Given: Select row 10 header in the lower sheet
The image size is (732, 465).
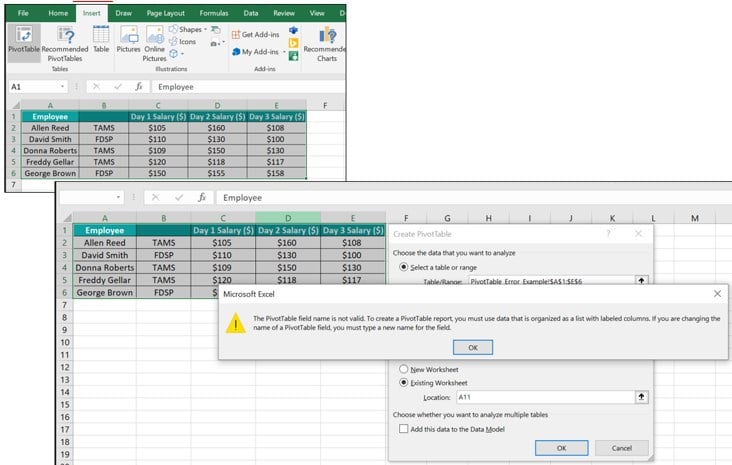Looking at the screenshot, I should [65, 342].
